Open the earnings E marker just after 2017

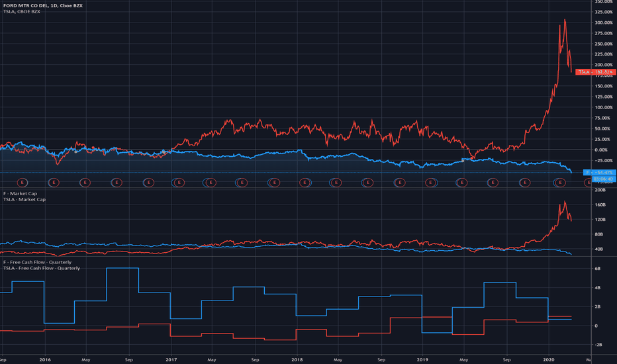tap(179, 183)
